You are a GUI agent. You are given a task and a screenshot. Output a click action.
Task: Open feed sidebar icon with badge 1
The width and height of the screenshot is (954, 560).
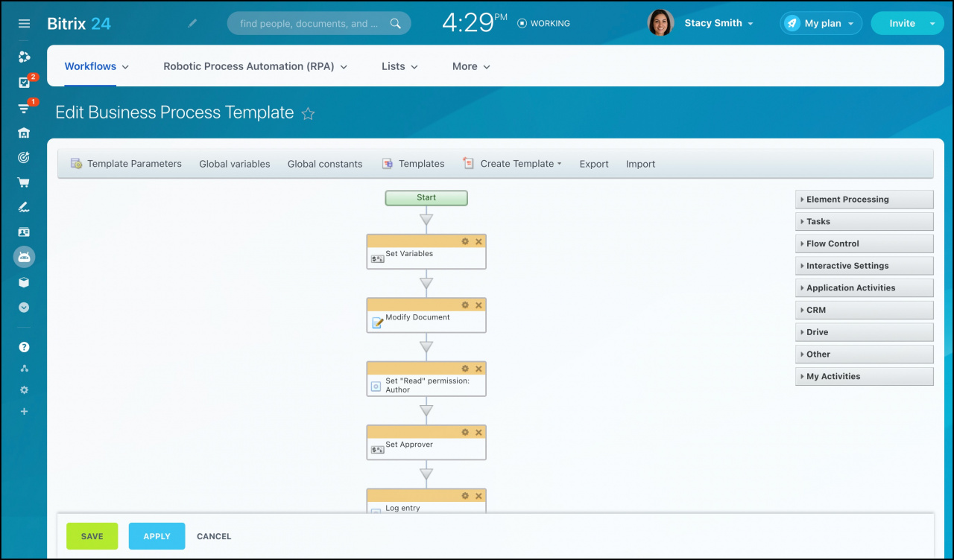point(25,108)
